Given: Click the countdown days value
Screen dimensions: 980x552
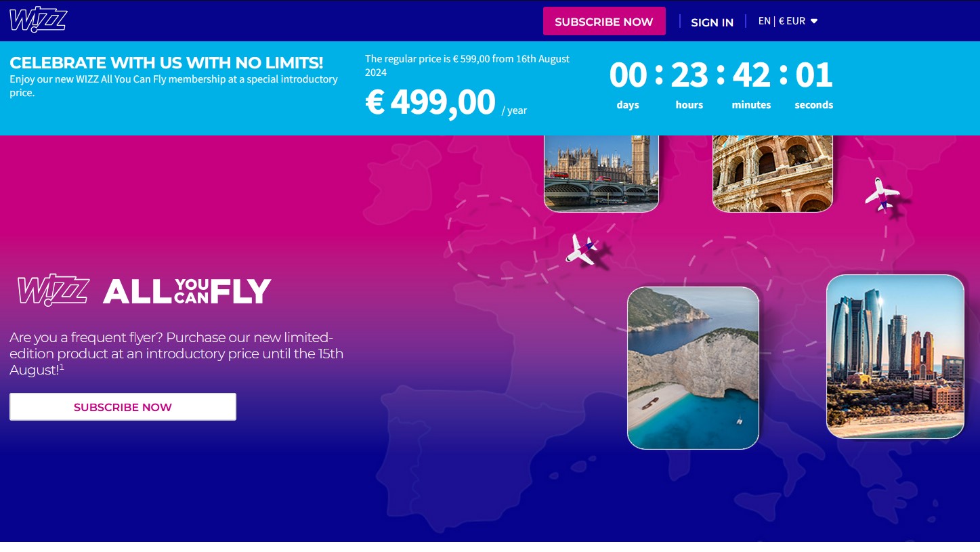Looking at the screenshot, I should click(628, 75).
